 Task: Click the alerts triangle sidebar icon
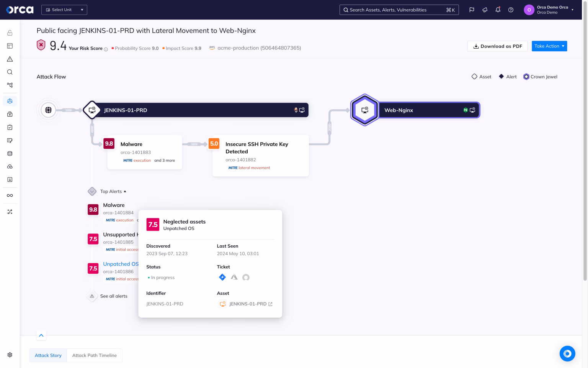coord(10,59)
